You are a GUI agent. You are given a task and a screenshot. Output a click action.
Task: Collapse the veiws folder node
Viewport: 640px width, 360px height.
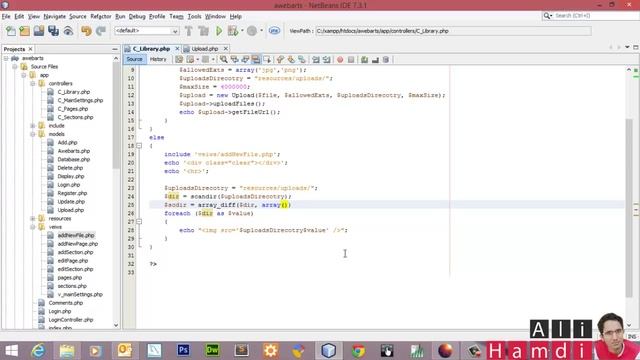click(33, 227)
